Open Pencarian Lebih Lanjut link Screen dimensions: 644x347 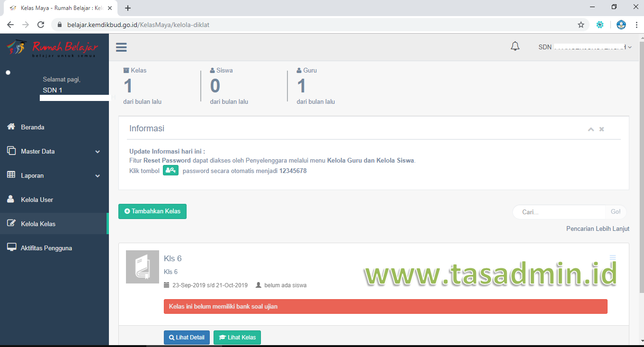(598, 228)
